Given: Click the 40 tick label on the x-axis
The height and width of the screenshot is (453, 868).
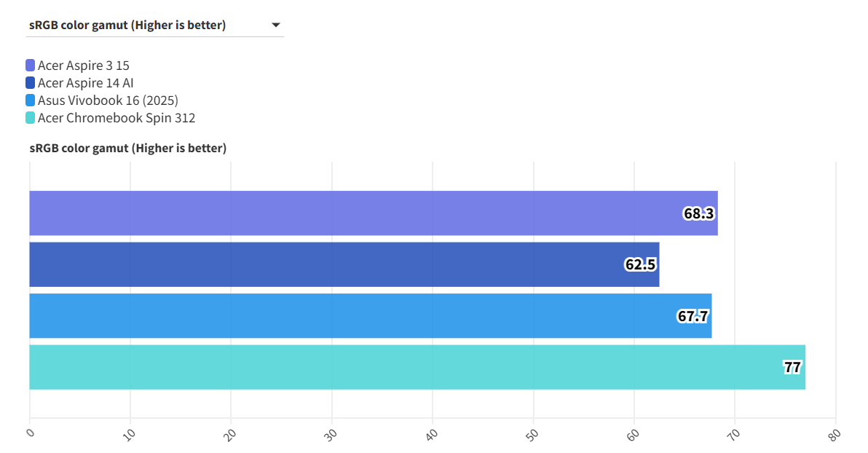Looking at the screenshot, I should pyautogui.click(x=433, y=434).
